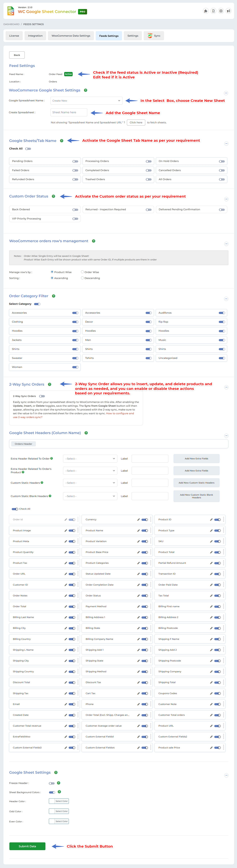Click the edit pencil beside SKU header
This screenshot has width=237, height=868.
click(x=211, y=541)
